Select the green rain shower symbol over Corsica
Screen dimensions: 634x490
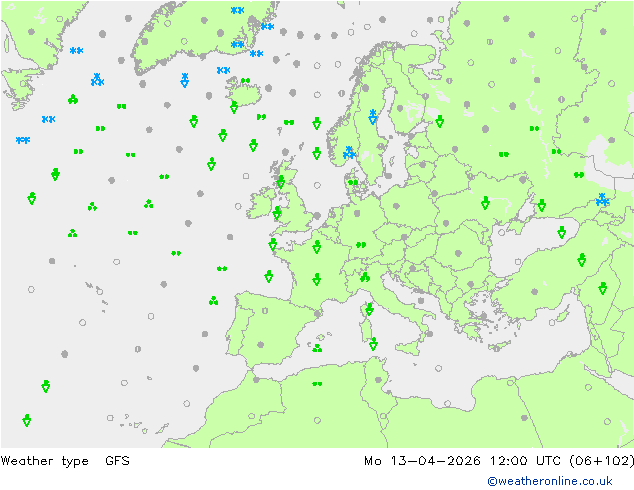coord(369,310)
